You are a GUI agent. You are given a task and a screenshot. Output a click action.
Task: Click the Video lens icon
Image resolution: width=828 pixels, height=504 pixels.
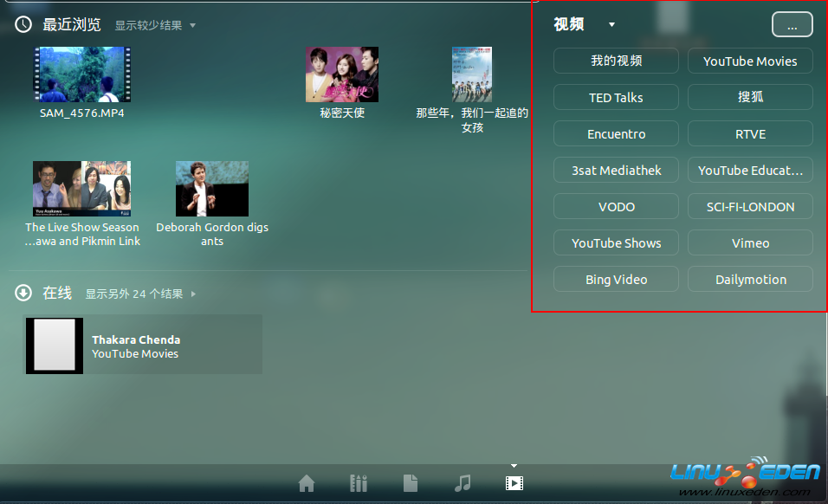pos(514,483)
